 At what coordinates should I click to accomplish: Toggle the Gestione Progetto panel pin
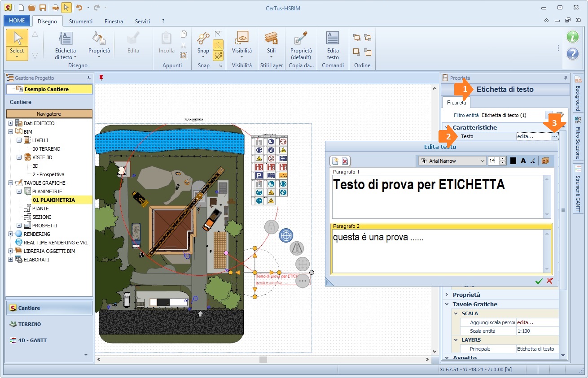(89, 78)
